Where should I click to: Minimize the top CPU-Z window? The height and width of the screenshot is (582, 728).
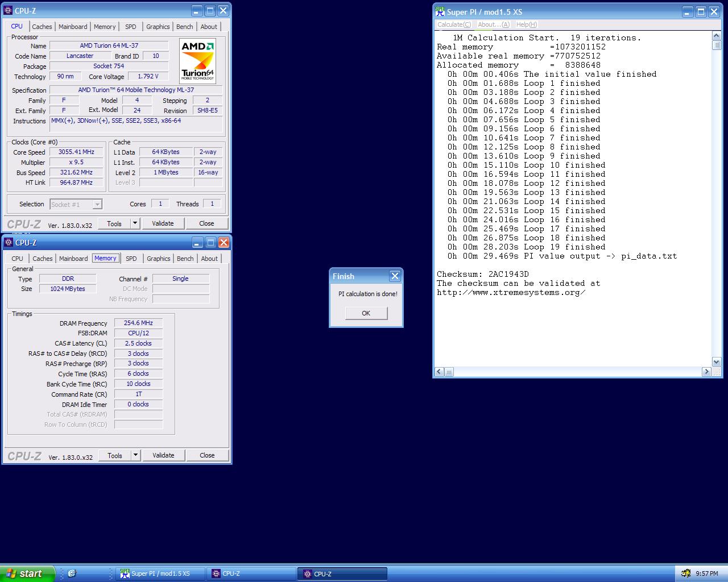click(196, 10)
